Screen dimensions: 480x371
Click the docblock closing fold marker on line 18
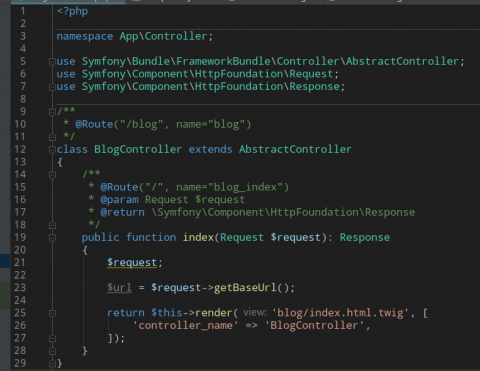52,225
